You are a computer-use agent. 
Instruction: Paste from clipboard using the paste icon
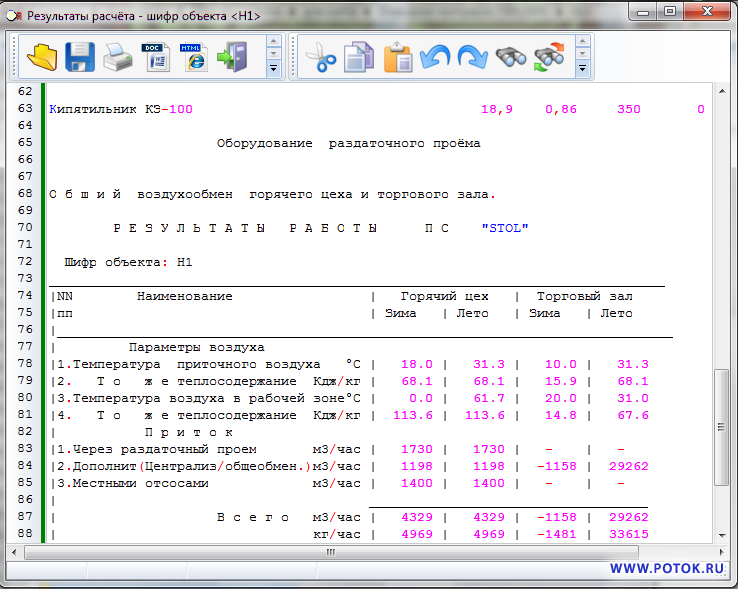pyautogui.click(x=397, y=57)
